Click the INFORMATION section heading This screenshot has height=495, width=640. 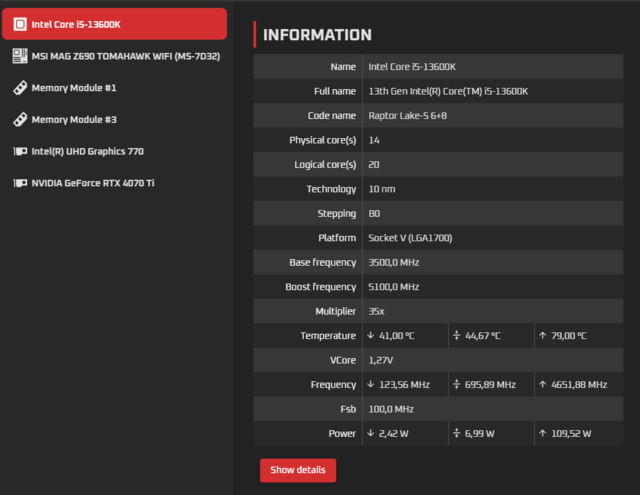point(317,35)
